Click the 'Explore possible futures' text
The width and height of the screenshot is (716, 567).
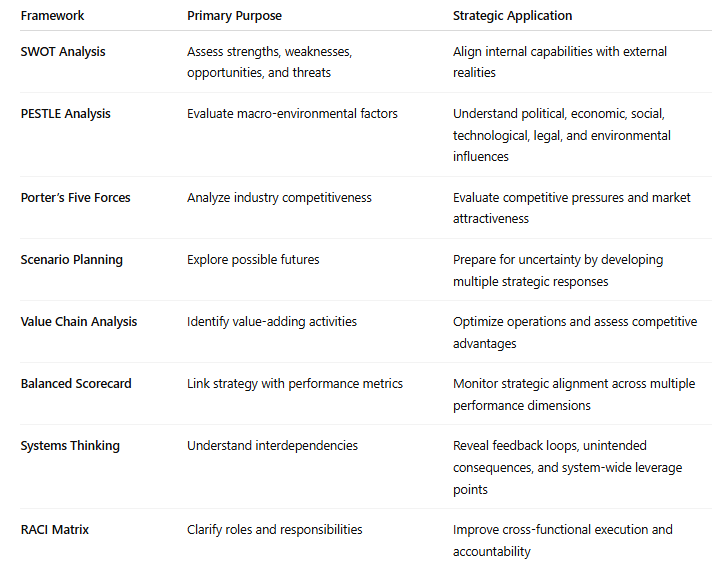[x=253, y=260]
